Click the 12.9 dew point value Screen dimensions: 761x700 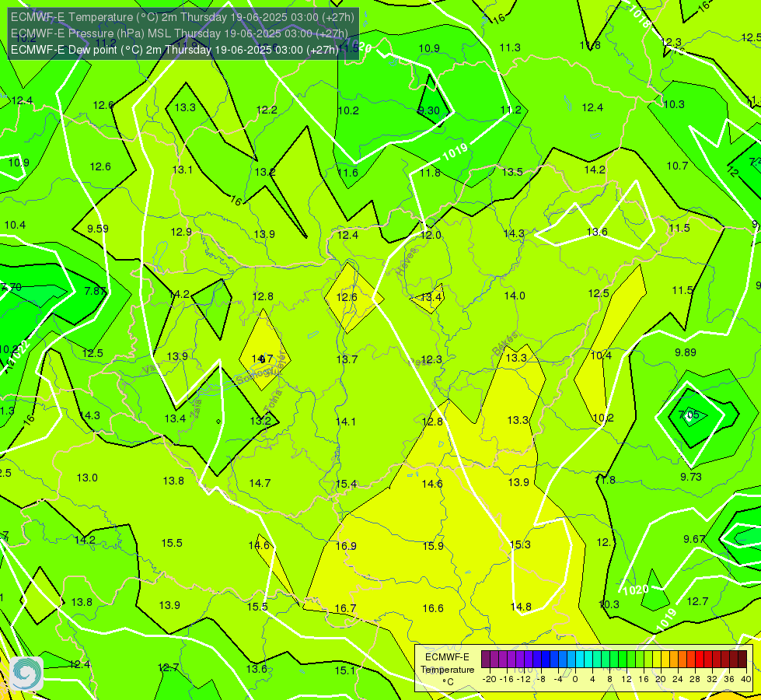(x=182, y=232)
